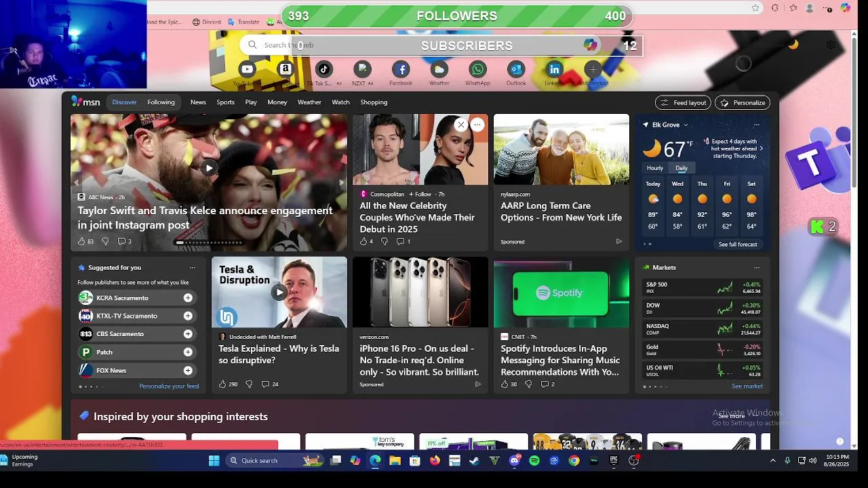Click See full forecast link
Screen dimensions: 868x488
[x=738, y=244]
